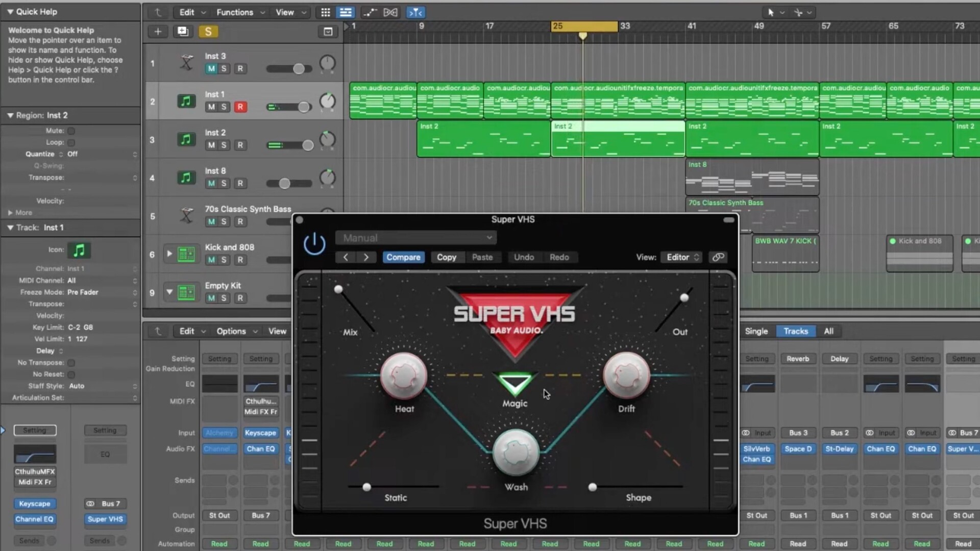Collapse the Track: Inst 1 section

[x=10, y=228]
